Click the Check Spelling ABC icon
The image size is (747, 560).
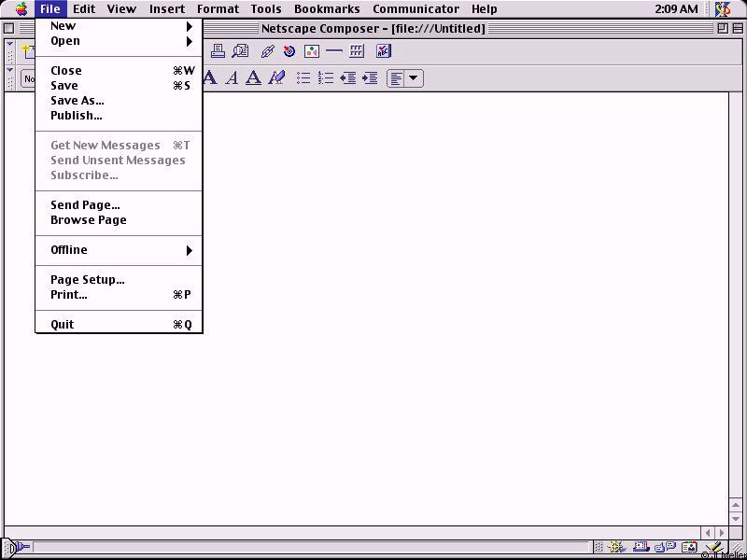tap(383, 51)
